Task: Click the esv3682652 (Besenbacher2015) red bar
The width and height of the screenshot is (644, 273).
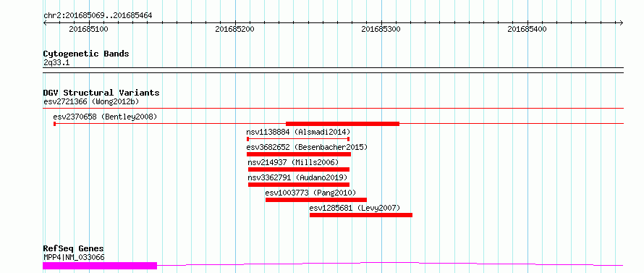Action: [x=299, y=154]
